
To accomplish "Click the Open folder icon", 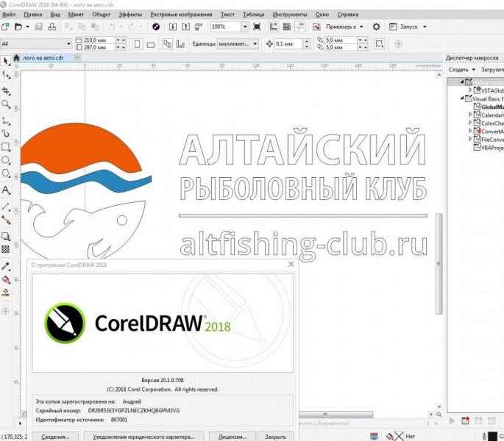I will click(18, 26).
